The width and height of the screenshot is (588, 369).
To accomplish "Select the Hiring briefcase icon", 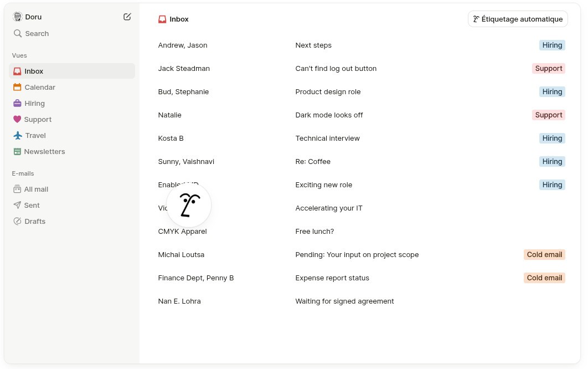I will (17, 103).
